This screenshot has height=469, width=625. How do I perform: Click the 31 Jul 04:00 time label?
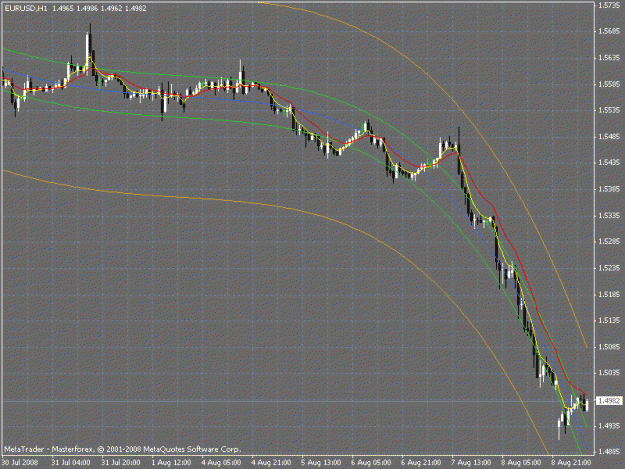tap(71, 463)
